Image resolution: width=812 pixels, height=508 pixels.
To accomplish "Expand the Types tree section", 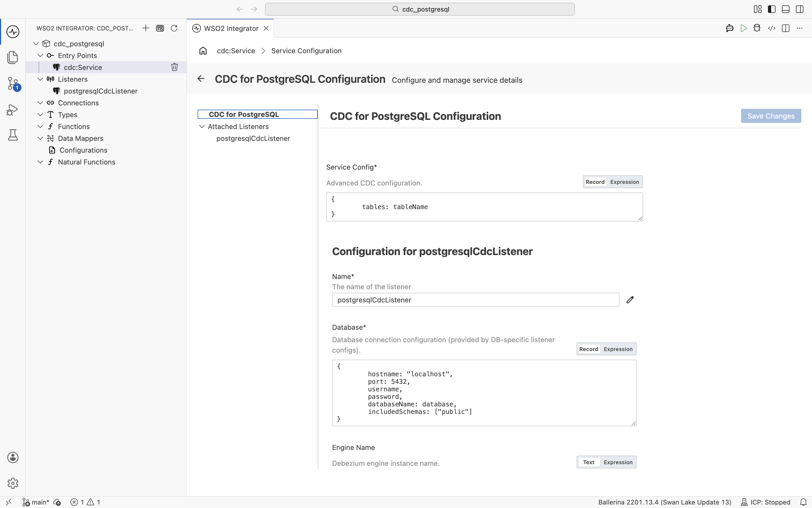I will pyautogui.click(x=40, y=115).
